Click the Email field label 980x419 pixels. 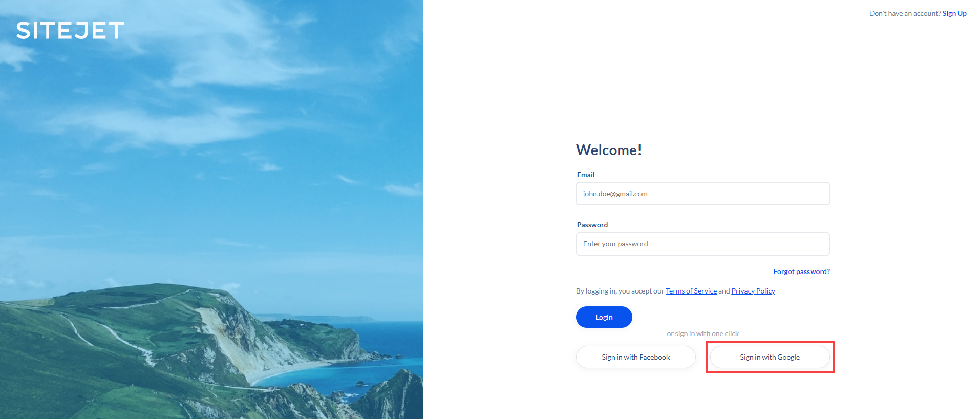click(586, 175)
